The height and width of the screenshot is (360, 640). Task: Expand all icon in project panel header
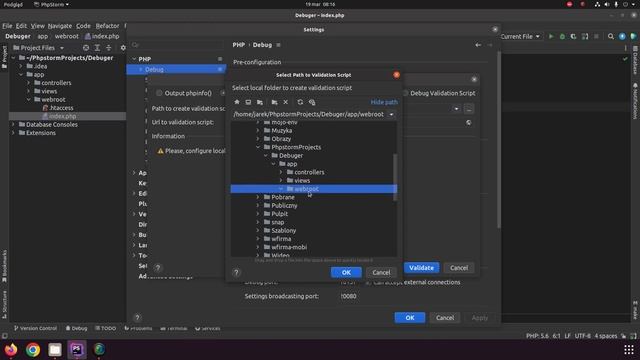97,48
